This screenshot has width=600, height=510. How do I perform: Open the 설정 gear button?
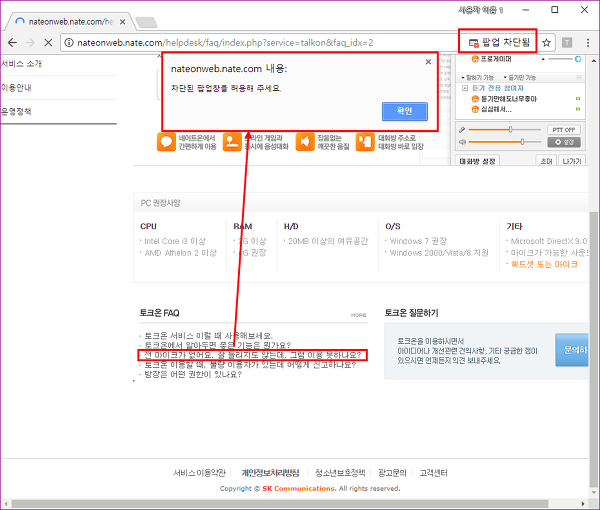click(x=564, y=142)
